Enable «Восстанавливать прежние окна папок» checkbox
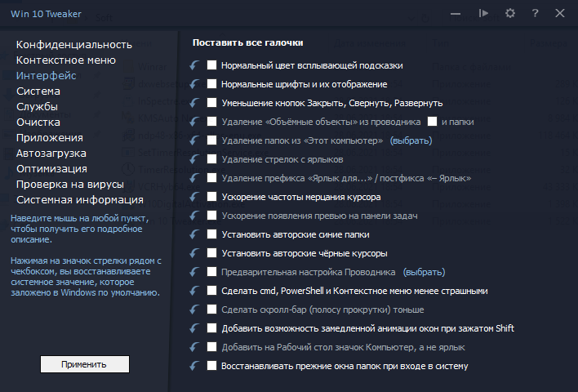 (x=211, y=366)
